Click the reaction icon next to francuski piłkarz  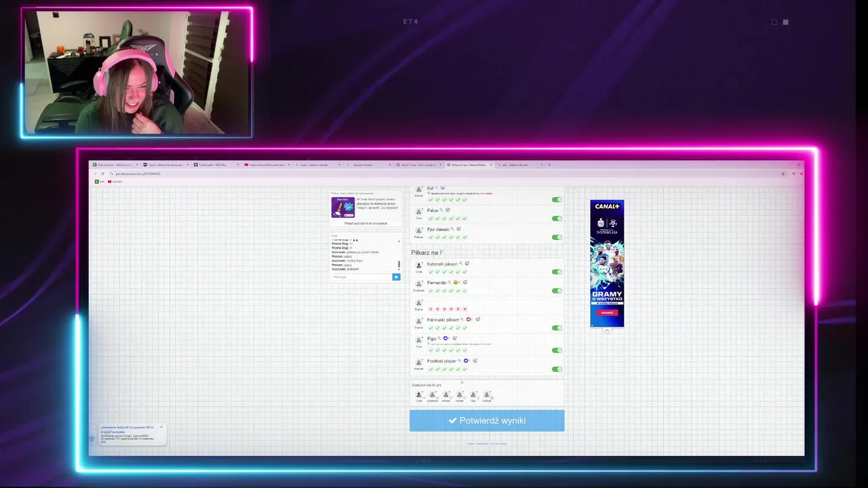(x=478, y=319)
